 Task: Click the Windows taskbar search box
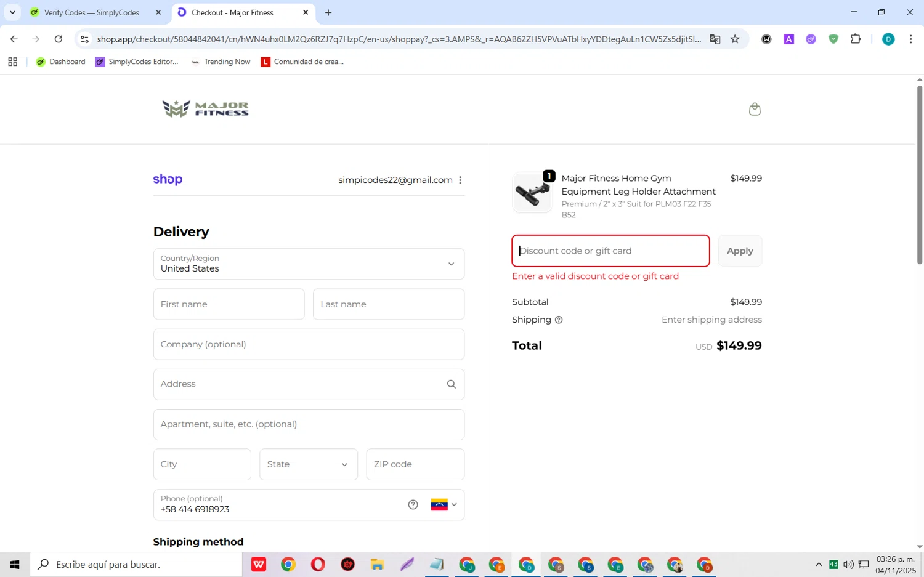(136, 564)
